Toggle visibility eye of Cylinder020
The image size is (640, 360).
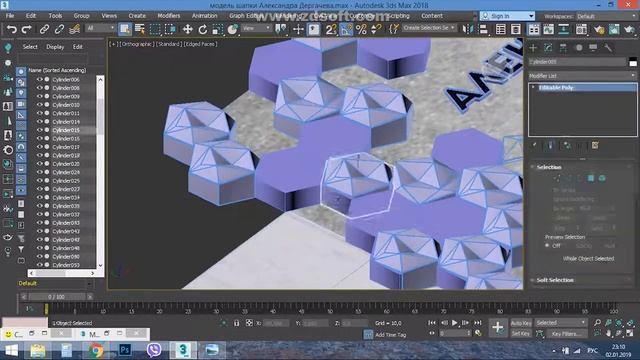(40, 164)
